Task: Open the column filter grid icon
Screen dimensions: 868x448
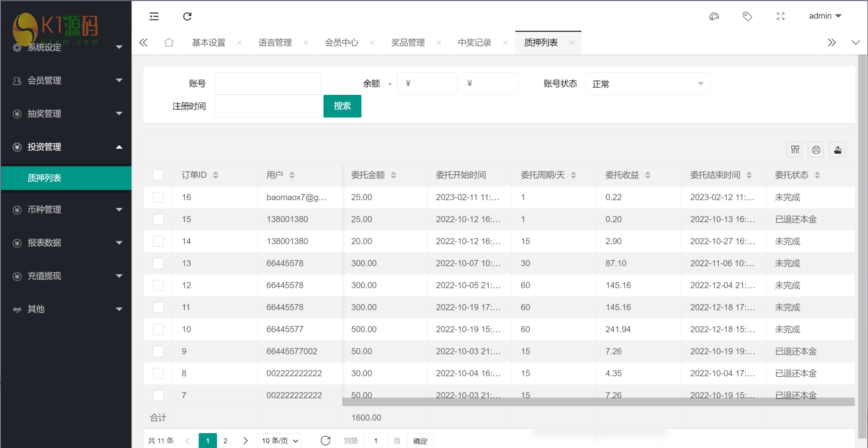Action: pos(795,150)
